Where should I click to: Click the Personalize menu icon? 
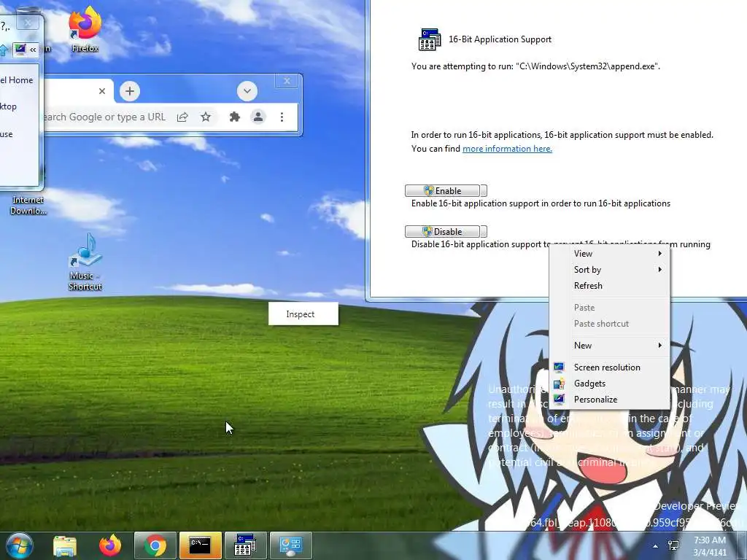(559, 399)
